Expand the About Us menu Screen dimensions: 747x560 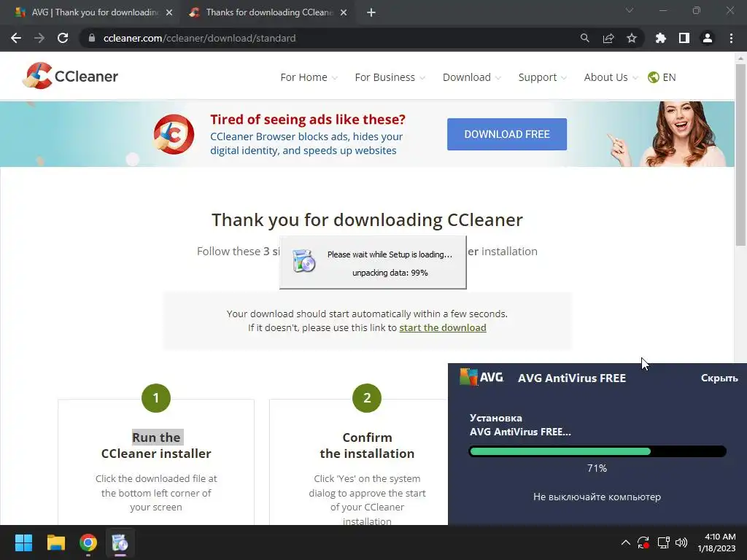pos(611,77)
